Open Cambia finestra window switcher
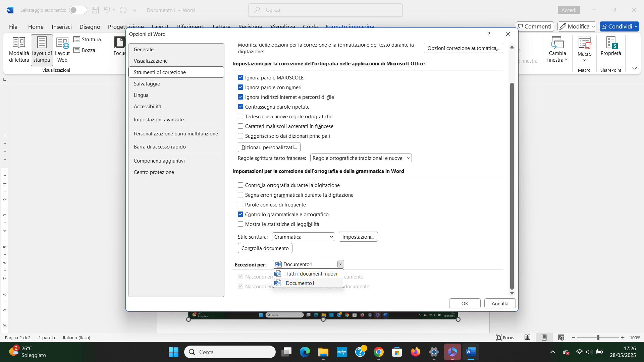Screen dimensions: 644x362 point(557,50)
